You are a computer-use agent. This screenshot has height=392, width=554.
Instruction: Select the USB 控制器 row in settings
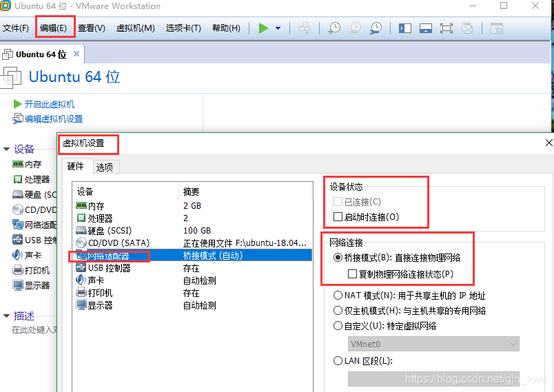click(192, 268)
